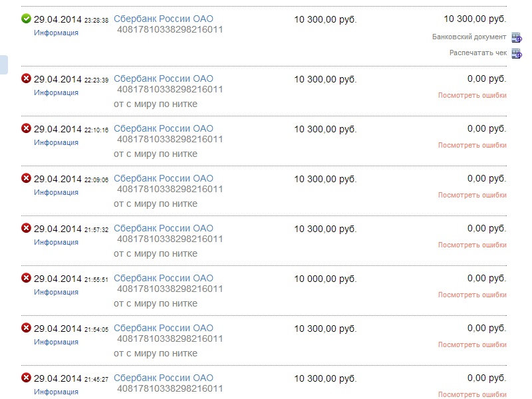View errors for the 21:54:05 payment
532x399 pixels.
pyautogui.click(x=472, y=344)
